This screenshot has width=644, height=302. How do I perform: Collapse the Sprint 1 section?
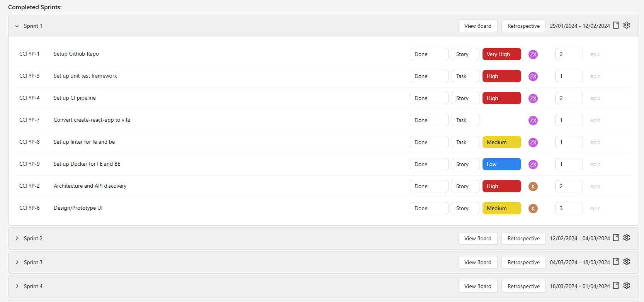tap(17, 26)
